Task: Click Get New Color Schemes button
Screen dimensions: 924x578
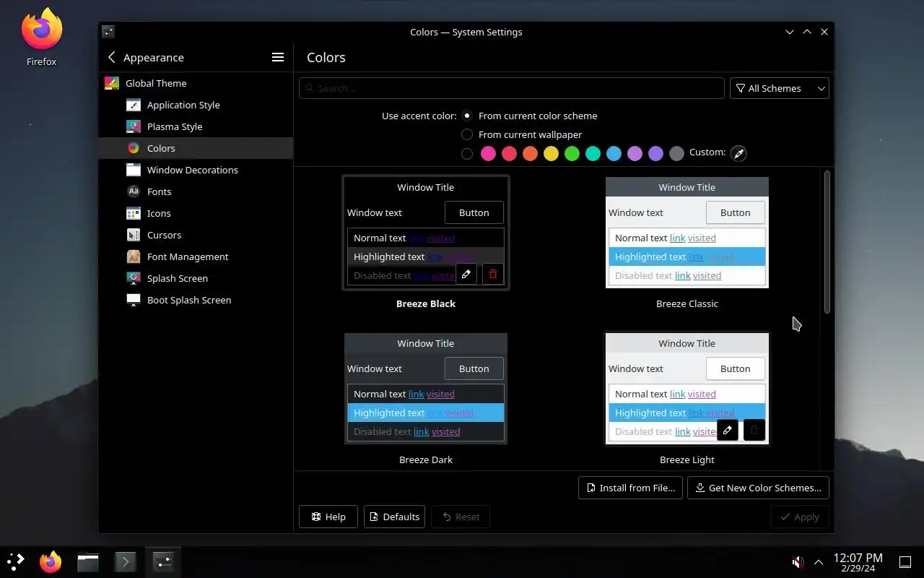Action: point(758,488)
